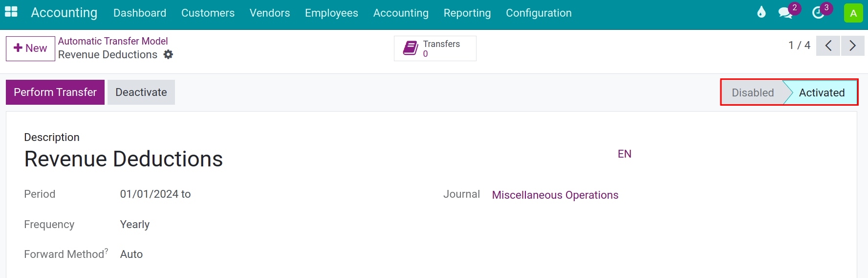
Task: Click the EN translation button
Action: [625, 154]
